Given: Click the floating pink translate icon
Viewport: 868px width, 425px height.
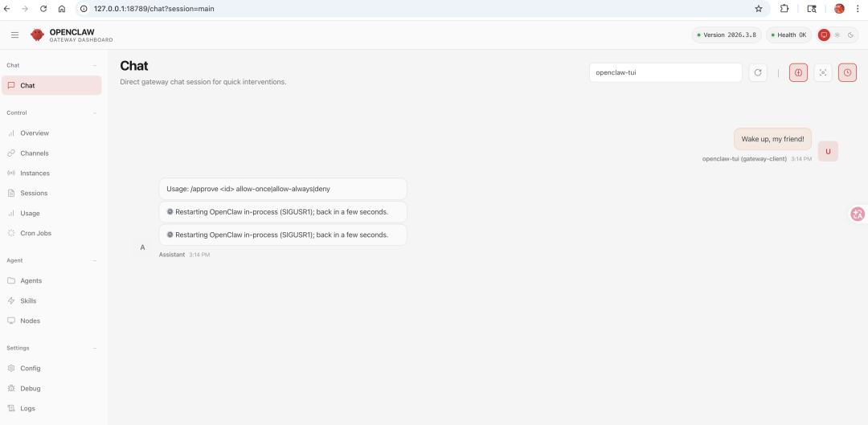Looking at the screenshot, I should (858, 215).
